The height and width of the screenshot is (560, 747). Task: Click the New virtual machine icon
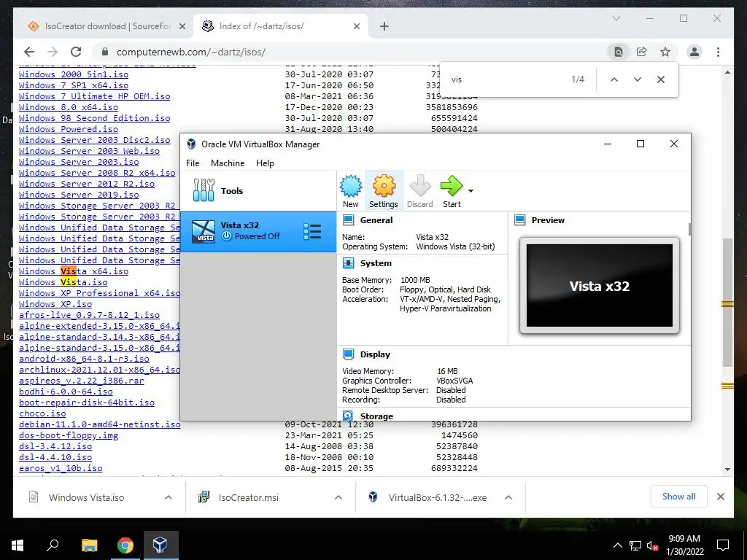click(351, 190)
